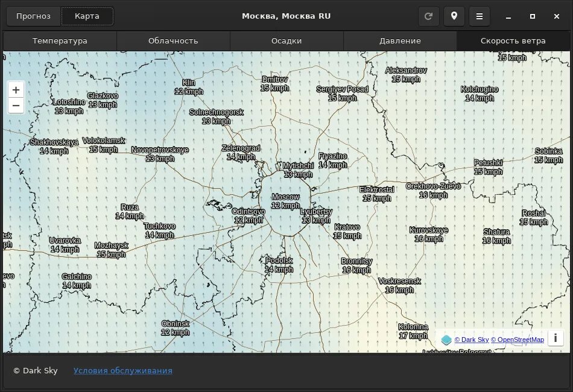Click the Podolsk label

pos(279,265)
